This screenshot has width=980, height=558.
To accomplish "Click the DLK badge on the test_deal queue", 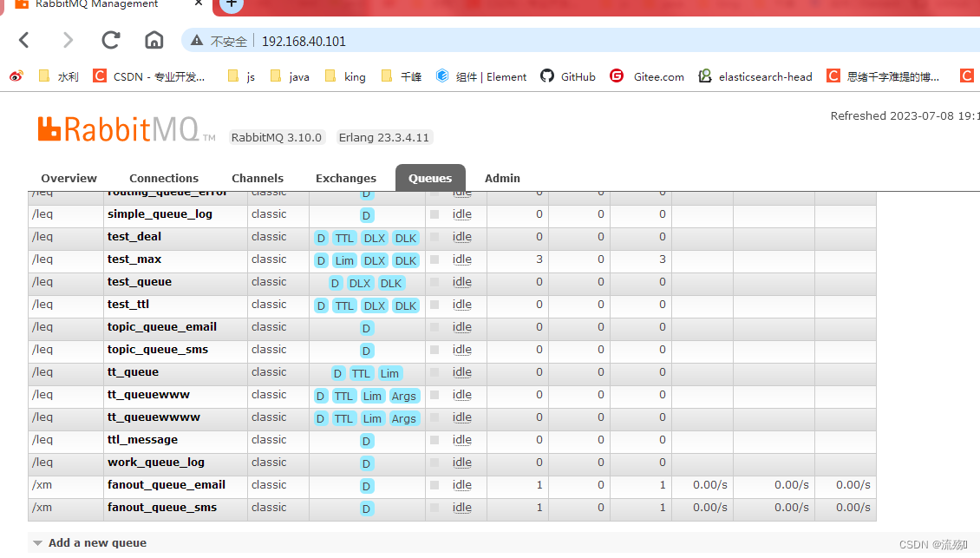I will [x=405, y=238].
